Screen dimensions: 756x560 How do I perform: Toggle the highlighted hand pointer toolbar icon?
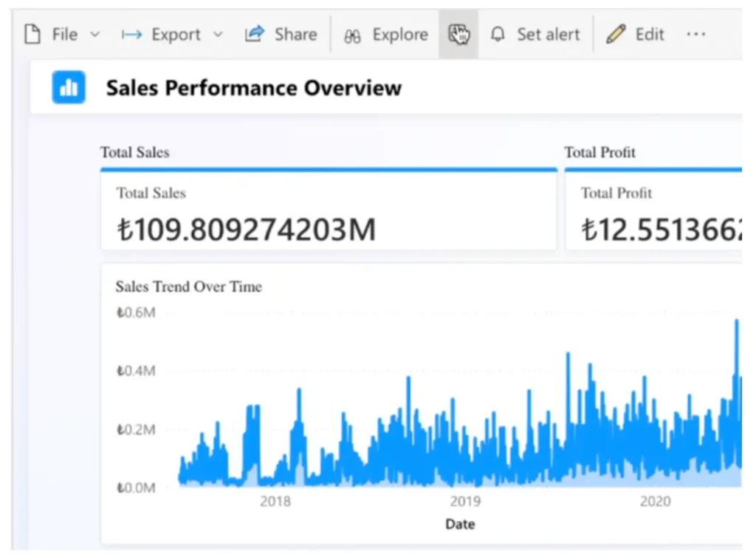point(458,34)
